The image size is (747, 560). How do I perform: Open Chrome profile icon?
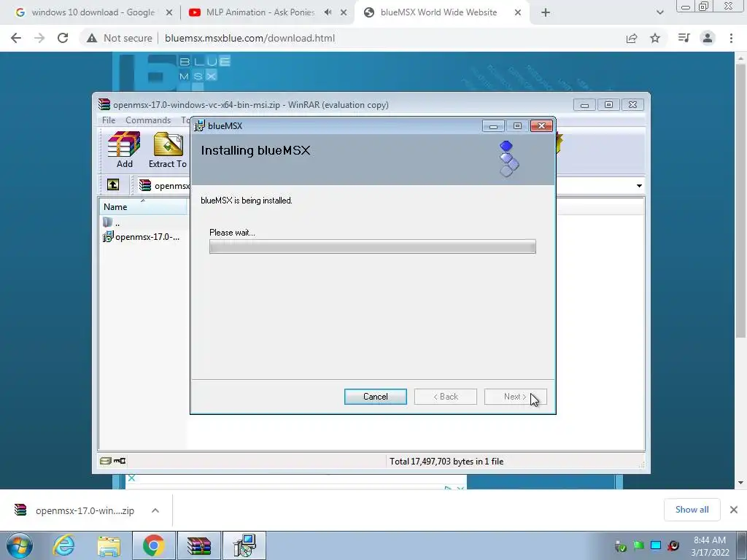pyautogui.click(x=708, y=38)
